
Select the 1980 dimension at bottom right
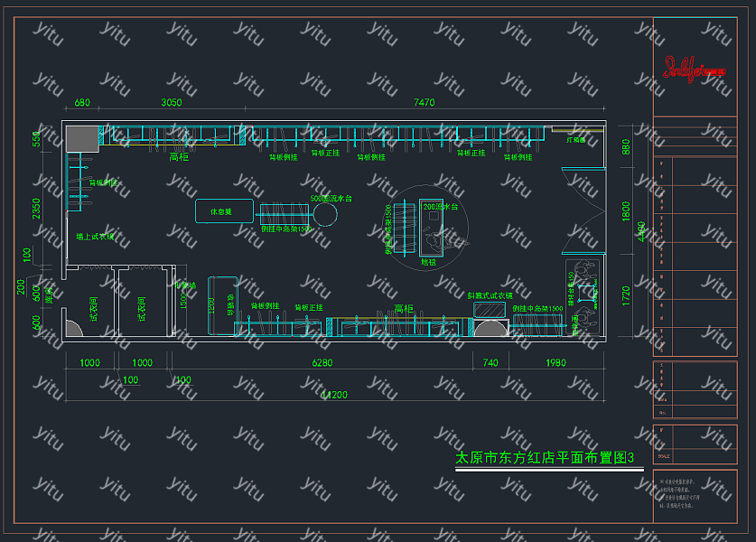555,363
